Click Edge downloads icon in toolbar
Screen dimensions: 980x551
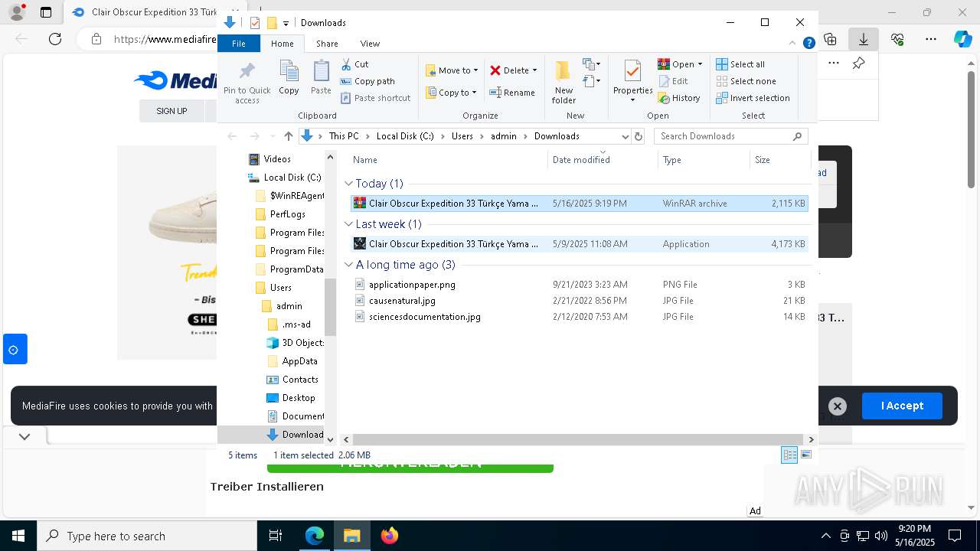point(863,39)
